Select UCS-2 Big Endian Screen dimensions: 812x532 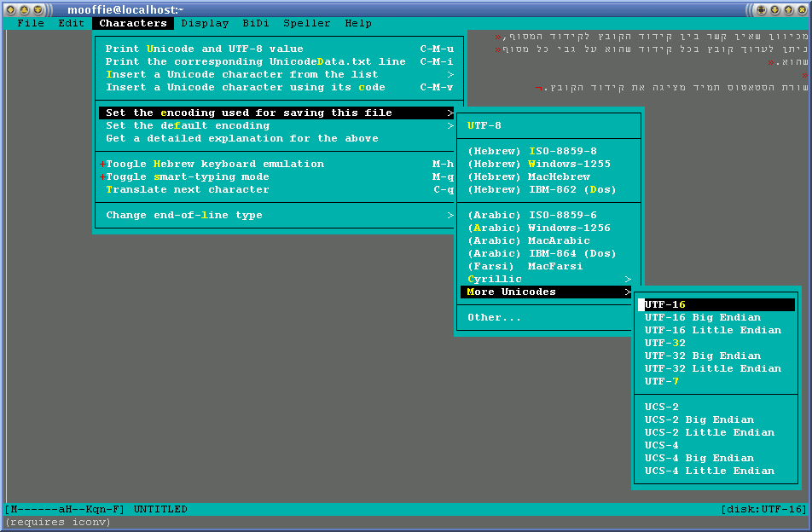(x=716, y=419)
